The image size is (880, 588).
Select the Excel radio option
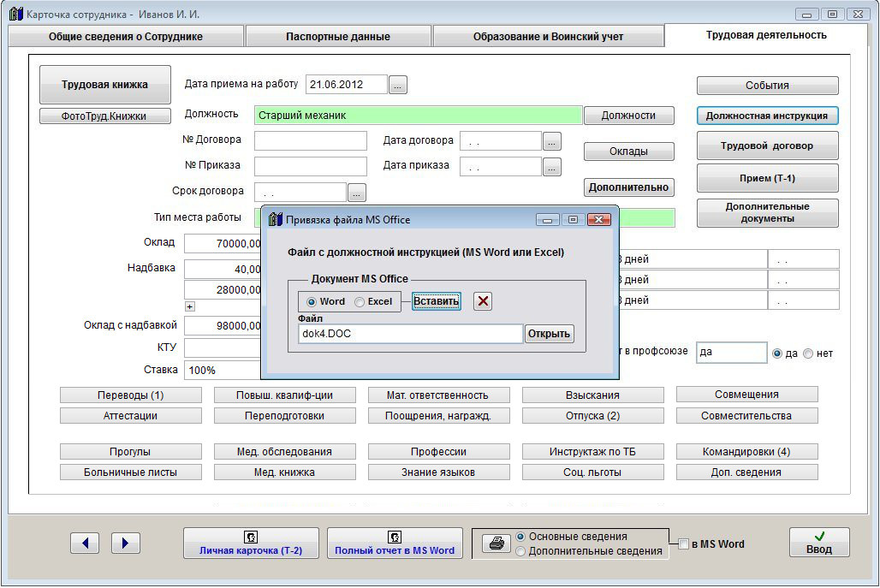tap(360, 301)
